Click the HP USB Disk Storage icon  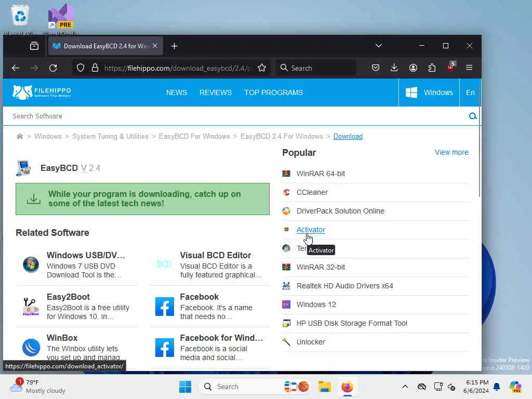tap(286, 323)
